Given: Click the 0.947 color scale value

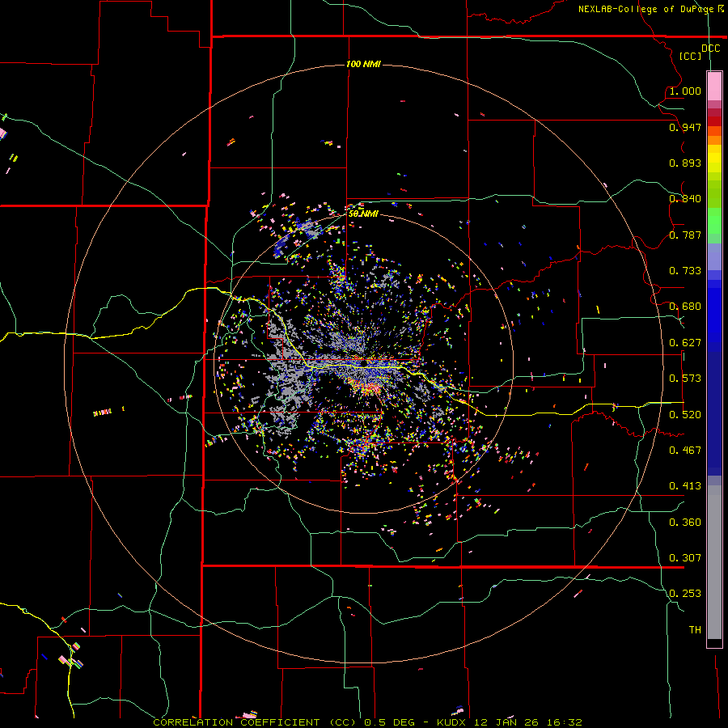Looking at the screenshot, I should [685, 127].
